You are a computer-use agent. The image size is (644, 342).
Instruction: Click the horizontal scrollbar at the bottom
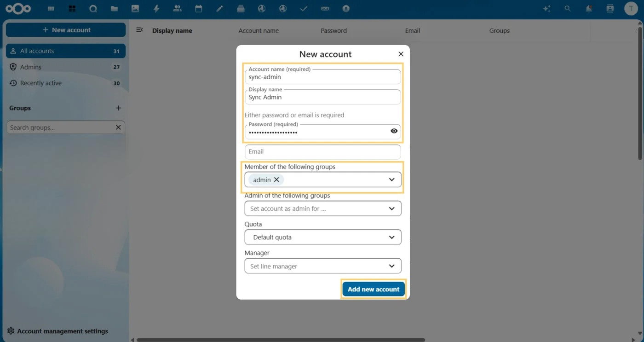click(x=281, y=340)
